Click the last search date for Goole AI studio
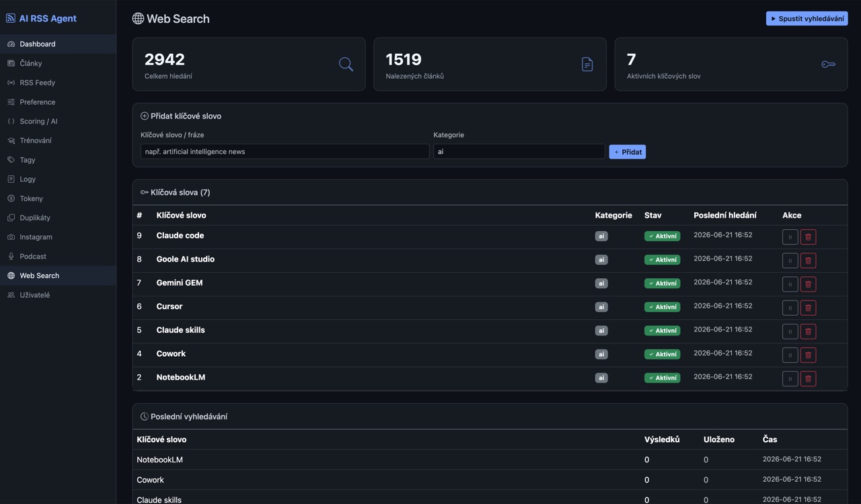861x504 pixels. (x=723, y=259)
